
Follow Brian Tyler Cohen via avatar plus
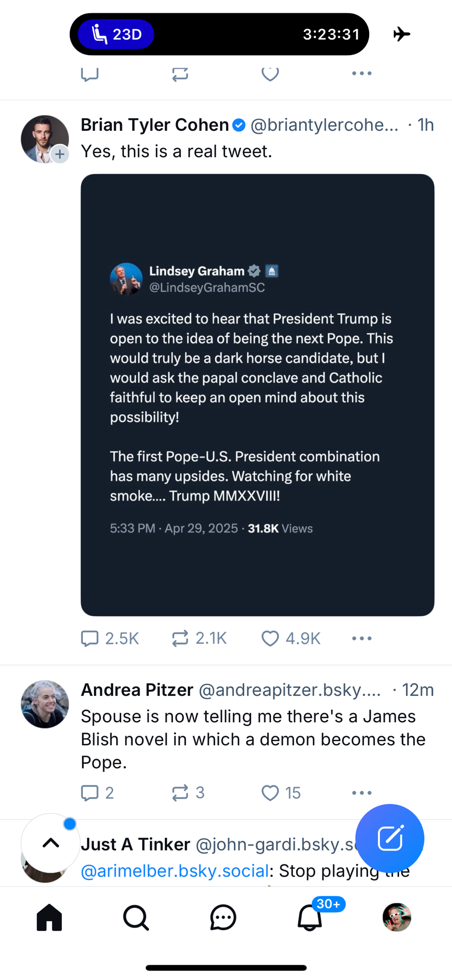[60, 154]
